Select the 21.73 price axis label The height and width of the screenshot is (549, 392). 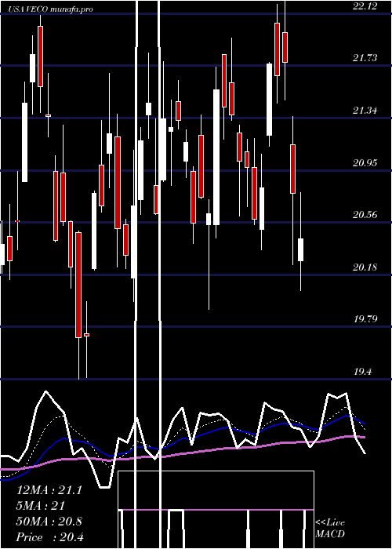tap(365, 58)
